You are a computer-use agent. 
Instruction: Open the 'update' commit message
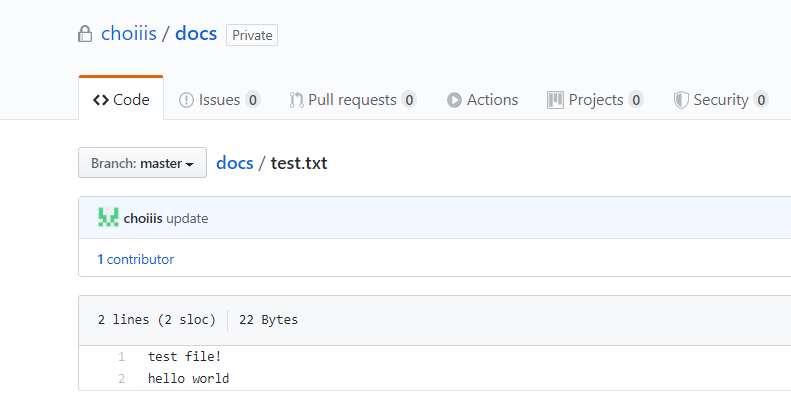[x=187, y=218]
